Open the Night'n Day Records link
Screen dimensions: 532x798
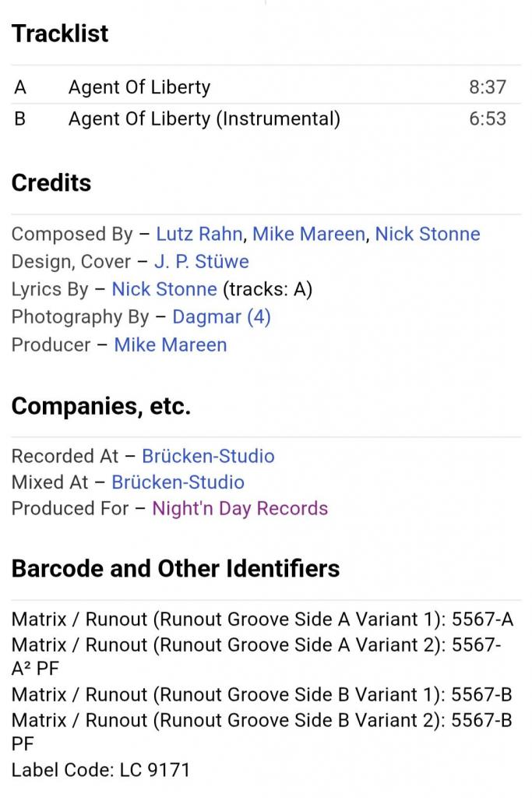240,509
